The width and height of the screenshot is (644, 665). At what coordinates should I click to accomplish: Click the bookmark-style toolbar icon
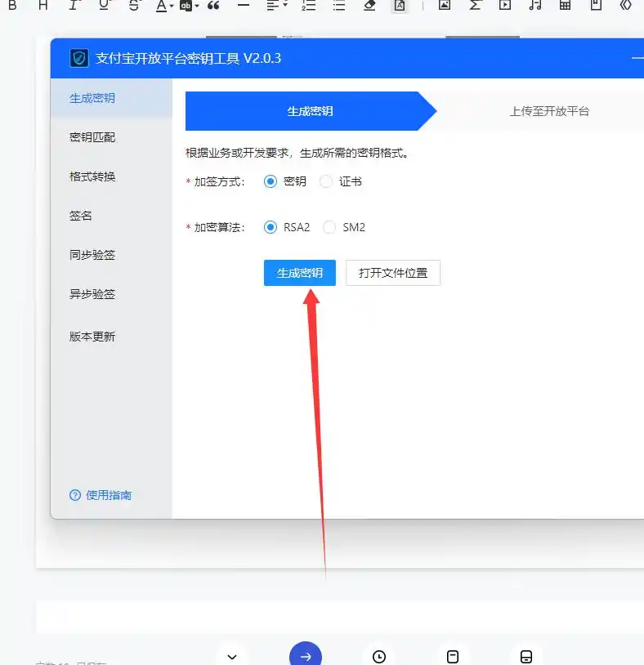(596, 6)
